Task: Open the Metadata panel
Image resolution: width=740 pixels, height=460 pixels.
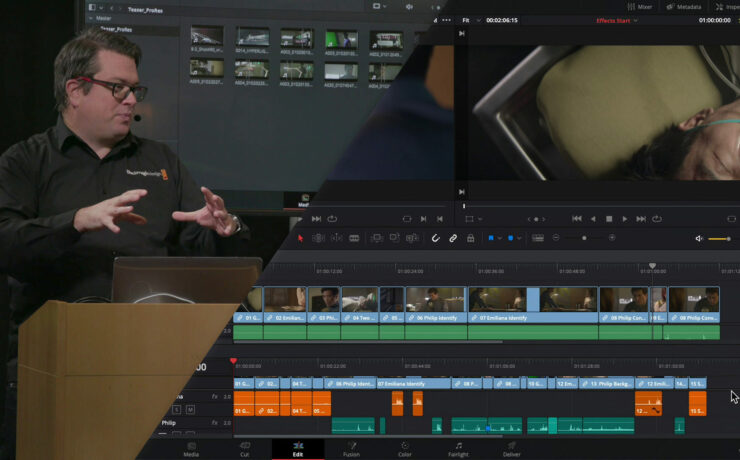Action: (683, 7)
